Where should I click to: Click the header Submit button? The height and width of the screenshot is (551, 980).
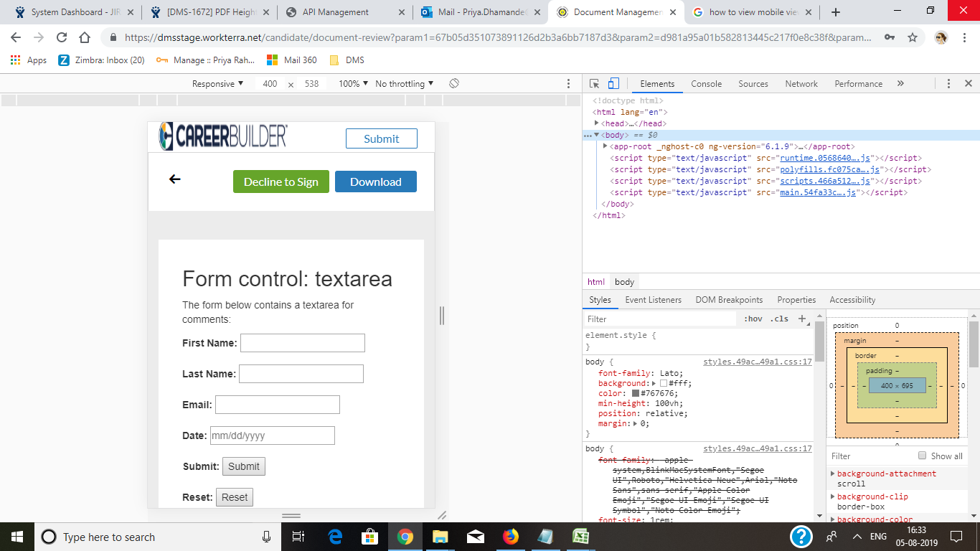click(x=382, y=138)
